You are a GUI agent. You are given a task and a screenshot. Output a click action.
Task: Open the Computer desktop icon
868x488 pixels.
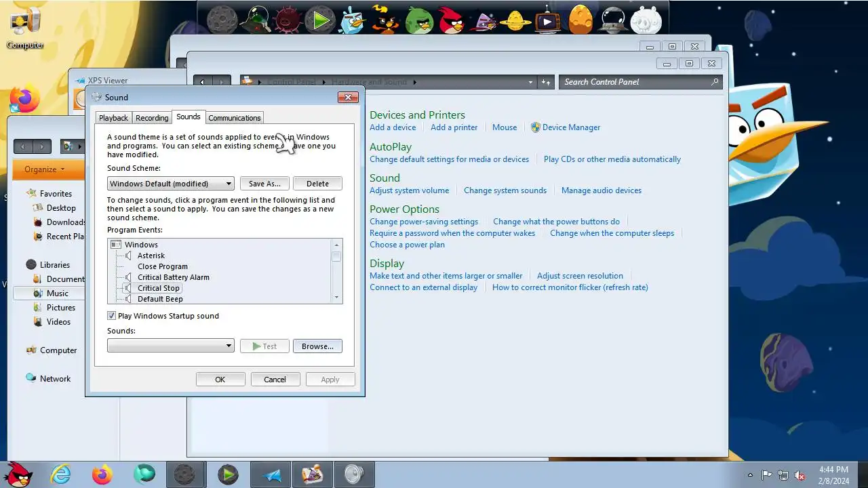tap(25, 28)
